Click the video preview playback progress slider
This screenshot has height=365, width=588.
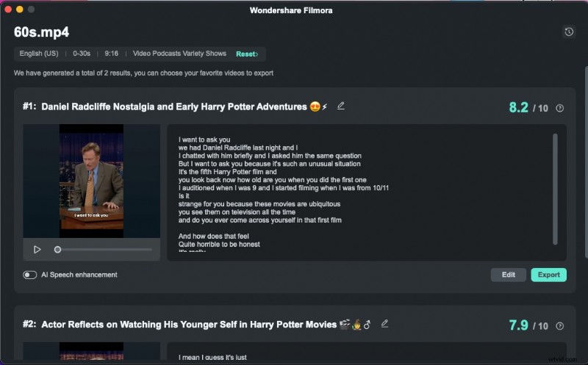[103, 250]
